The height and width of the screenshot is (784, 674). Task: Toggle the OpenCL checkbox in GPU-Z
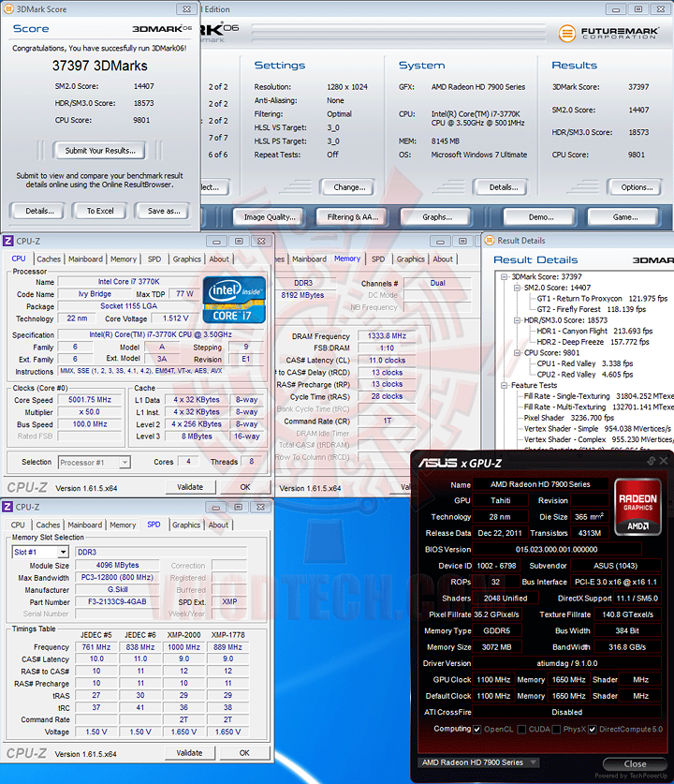tap(477, 729)
